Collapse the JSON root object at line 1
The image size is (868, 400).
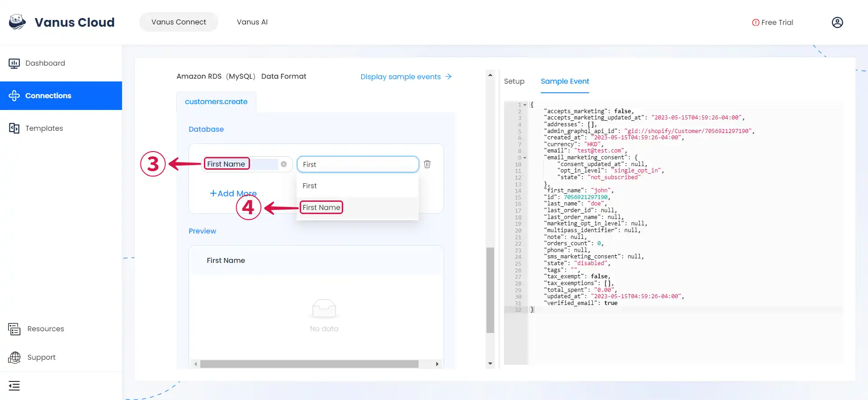click(x=525, y=105)
